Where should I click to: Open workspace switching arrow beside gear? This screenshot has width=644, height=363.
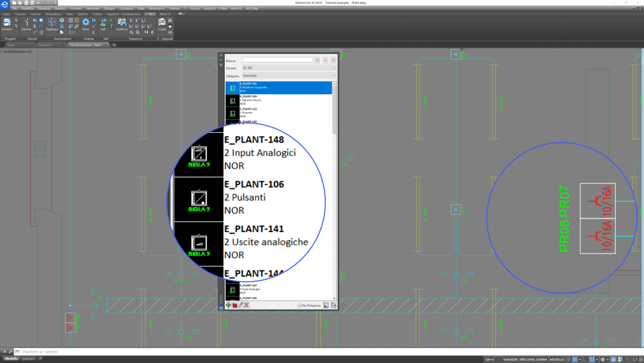tap(607, 359)
